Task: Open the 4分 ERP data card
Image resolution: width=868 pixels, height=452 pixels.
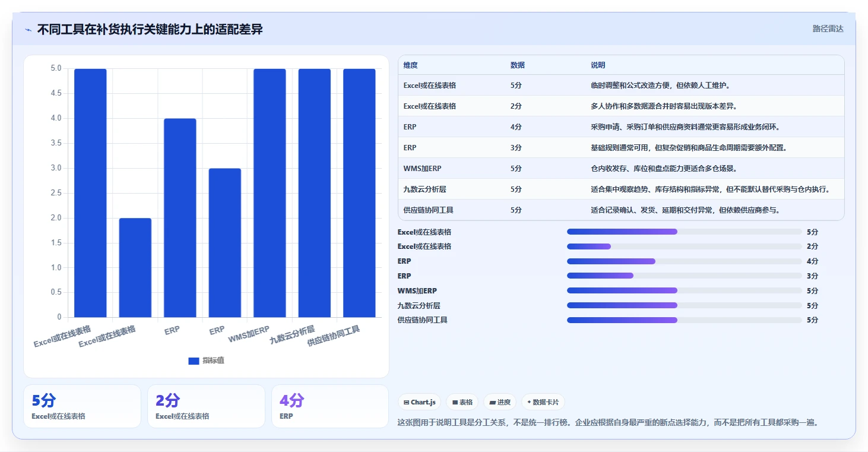Action: pos(330,406)
